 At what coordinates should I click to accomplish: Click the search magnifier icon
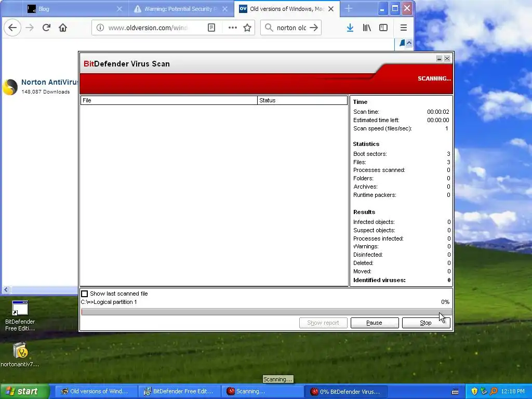[x=269, y=28]
